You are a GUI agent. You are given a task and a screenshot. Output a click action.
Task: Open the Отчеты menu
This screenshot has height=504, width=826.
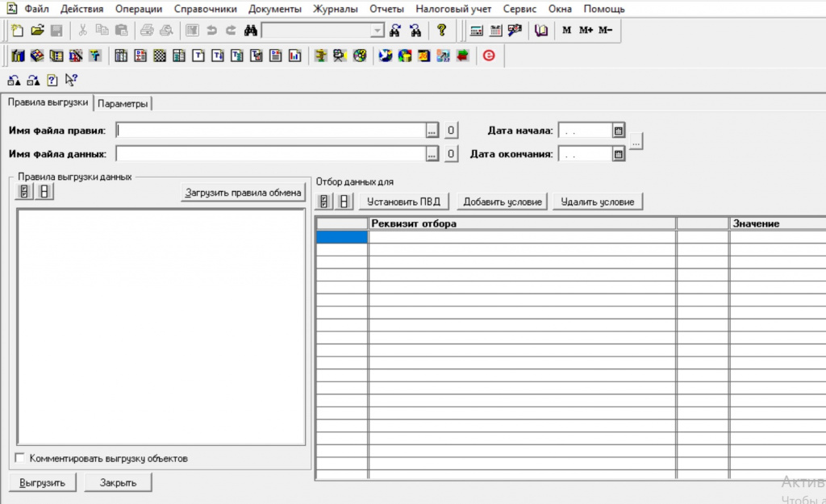[x=386, y=9]
